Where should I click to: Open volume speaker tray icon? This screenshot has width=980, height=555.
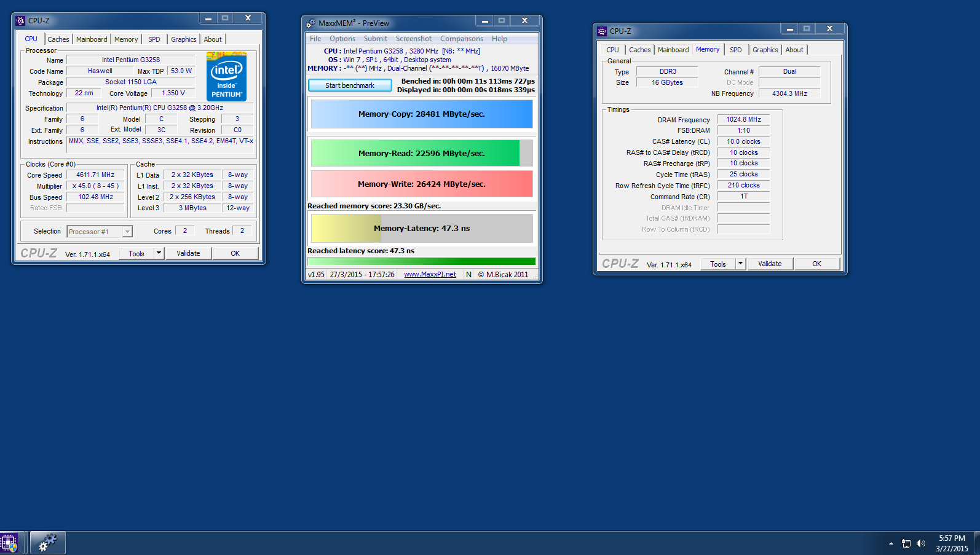pos(921,543)
